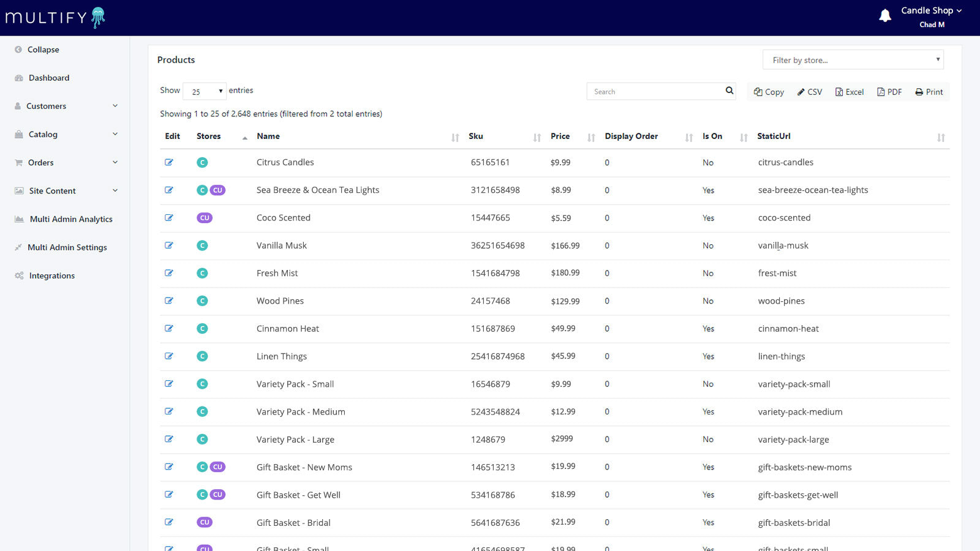
Task: Click the edit pencil icon for Citrus Candles
Action: [169, 162]
